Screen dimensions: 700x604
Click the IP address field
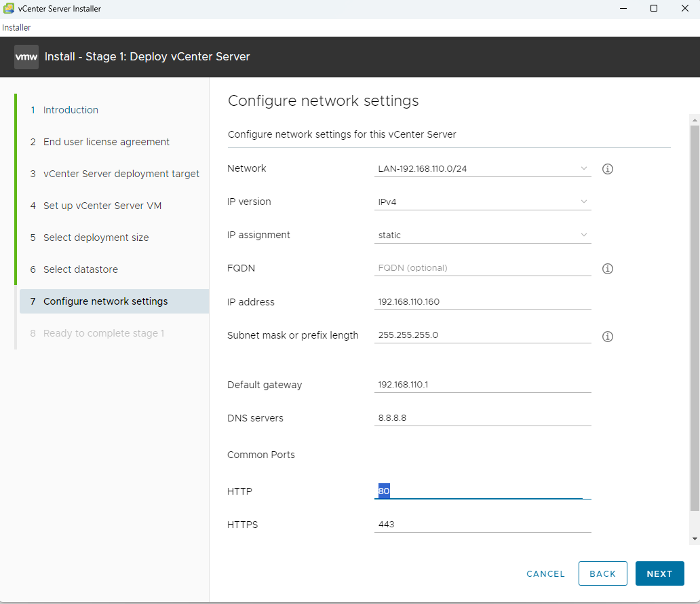pos(482,301)
